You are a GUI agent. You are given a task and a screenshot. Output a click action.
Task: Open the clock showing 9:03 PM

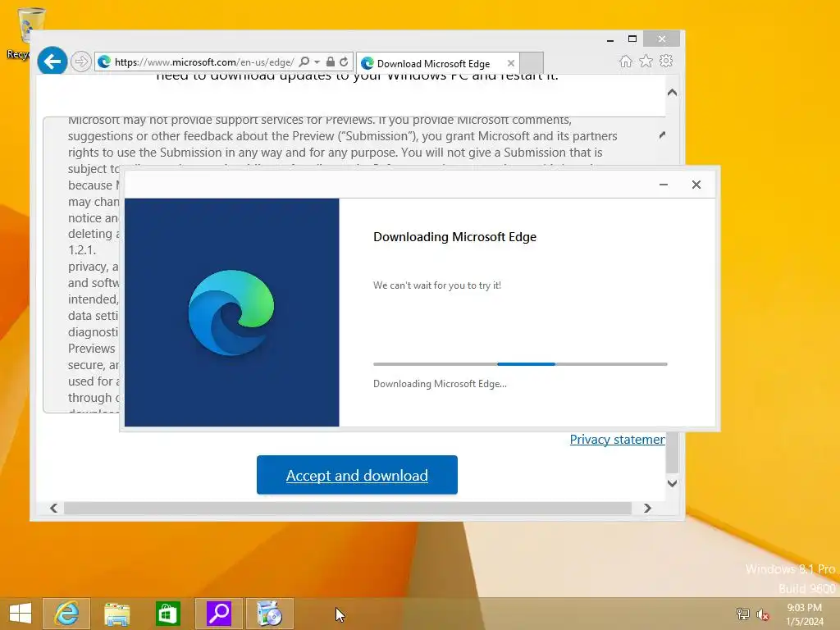[x=805, y=614]
